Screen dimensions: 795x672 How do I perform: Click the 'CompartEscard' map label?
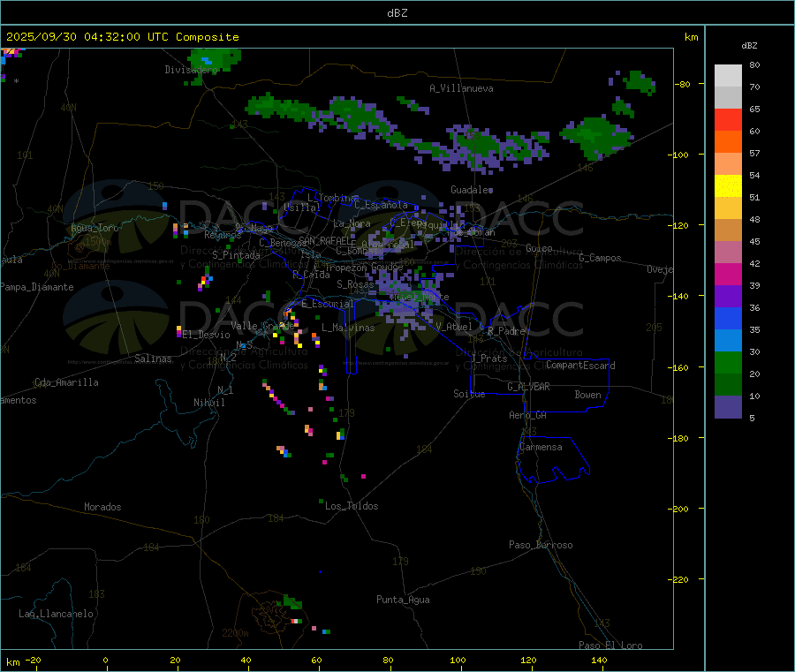(580, 365)
